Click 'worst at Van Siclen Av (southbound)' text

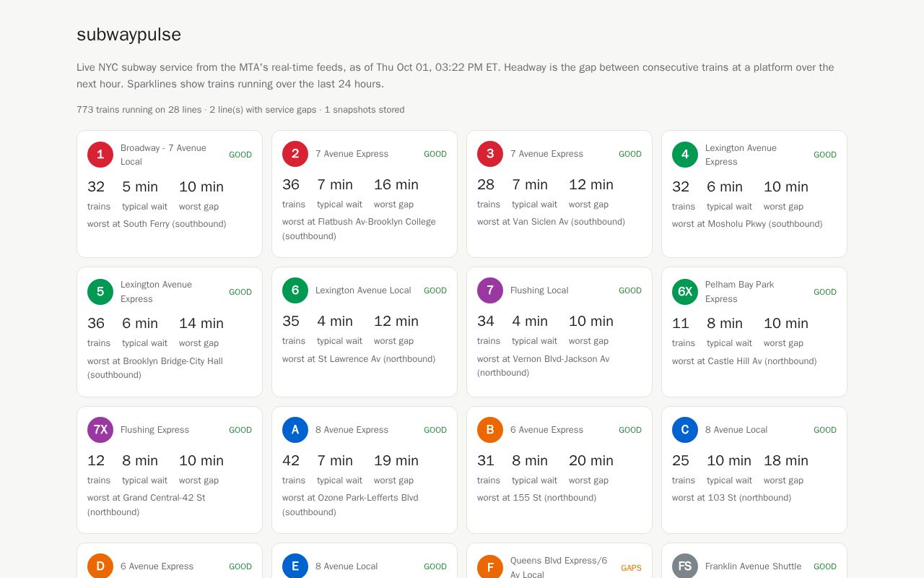coord(551,222)
